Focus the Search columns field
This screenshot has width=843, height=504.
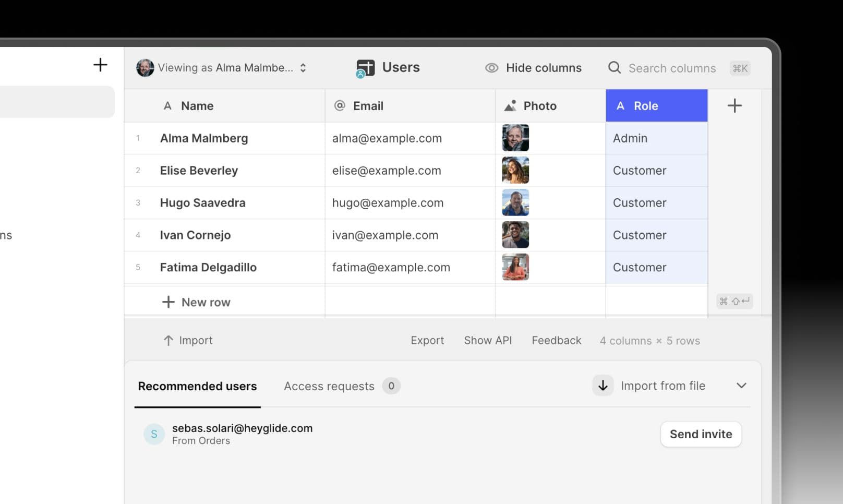point(672,68)
